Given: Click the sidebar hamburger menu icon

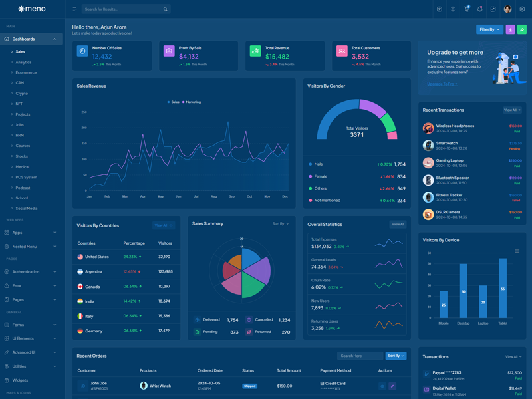Looking at the screenshot, I should coord(74,9).
